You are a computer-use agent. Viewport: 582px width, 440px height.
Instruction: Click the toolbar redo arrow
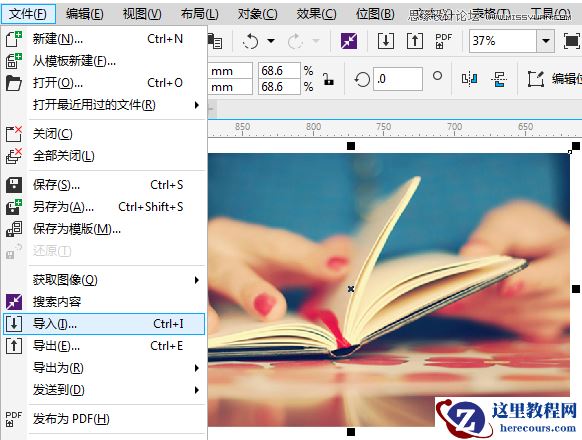point(295,41)
